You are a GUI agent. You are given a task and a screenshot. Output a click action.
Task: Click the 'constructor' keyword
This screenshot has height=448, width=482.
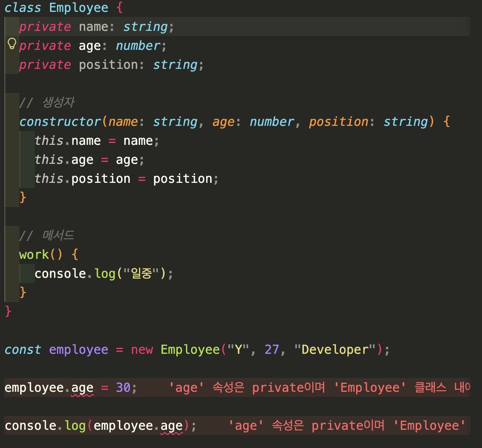point(60,122)
